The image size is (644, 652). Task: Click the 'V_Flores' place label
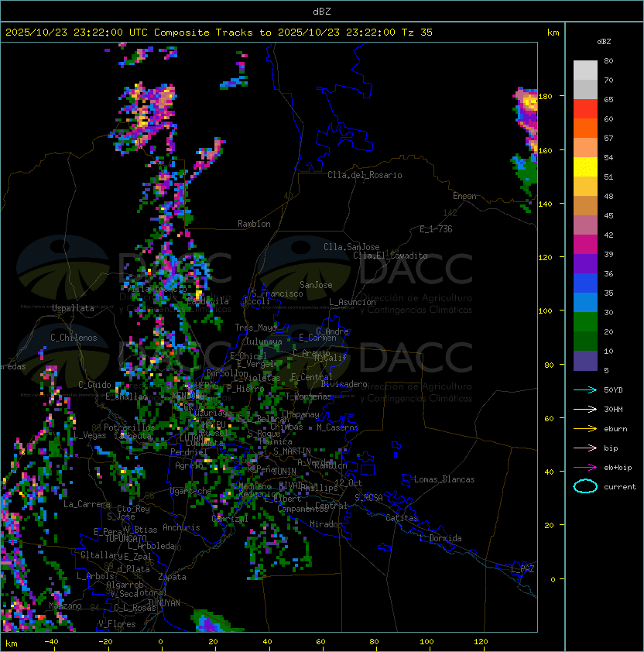pyautogui.click(x=117, y=624)
